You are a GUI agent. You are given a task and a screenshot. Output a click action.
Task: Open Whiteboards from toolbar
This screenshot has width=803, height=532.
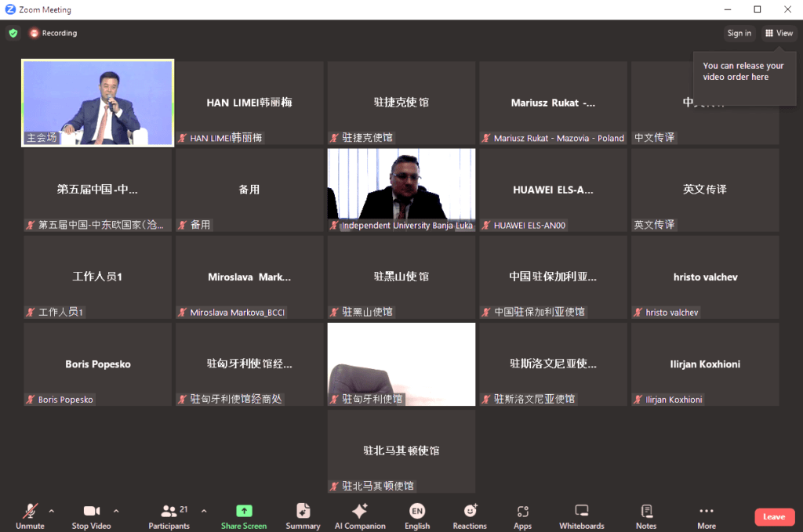[x=581, y=516]
